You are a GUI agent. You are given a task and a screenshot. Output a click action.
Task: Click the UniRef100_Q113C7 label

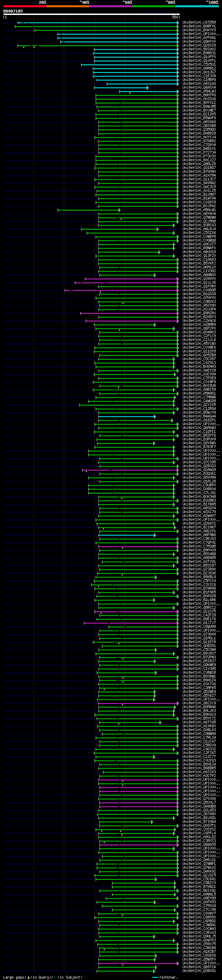tap(199, 180)
